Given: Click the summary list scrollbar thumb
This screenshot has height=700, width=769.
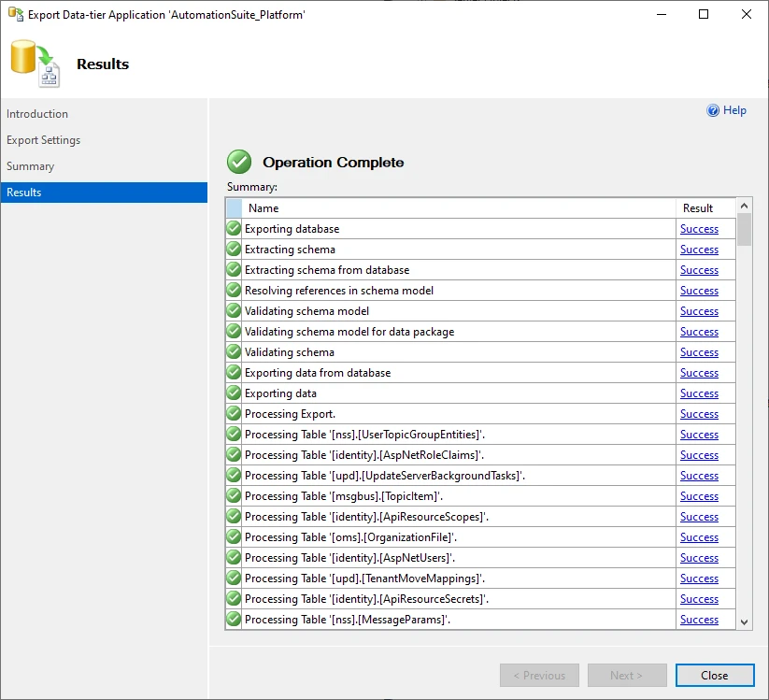Looking at the screenshot, I should (x=744, y=230).
